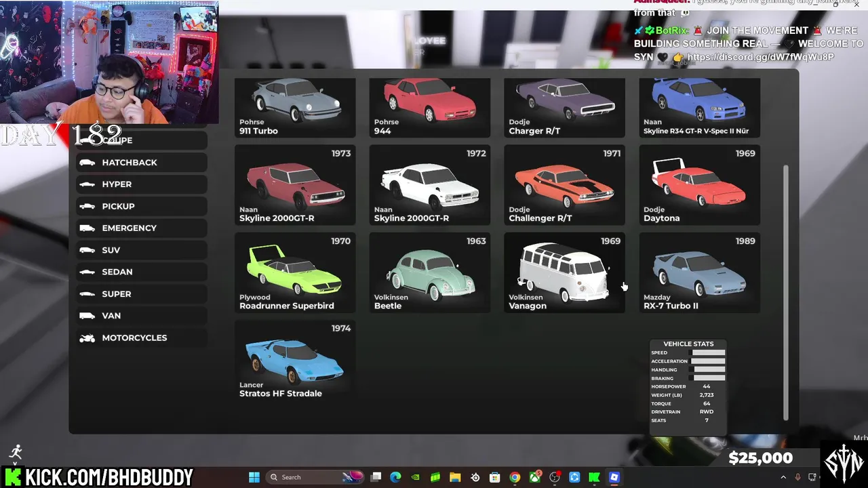Open File Explorer from the taskbar
Screen dimensions: 868x488
(455, 477)
